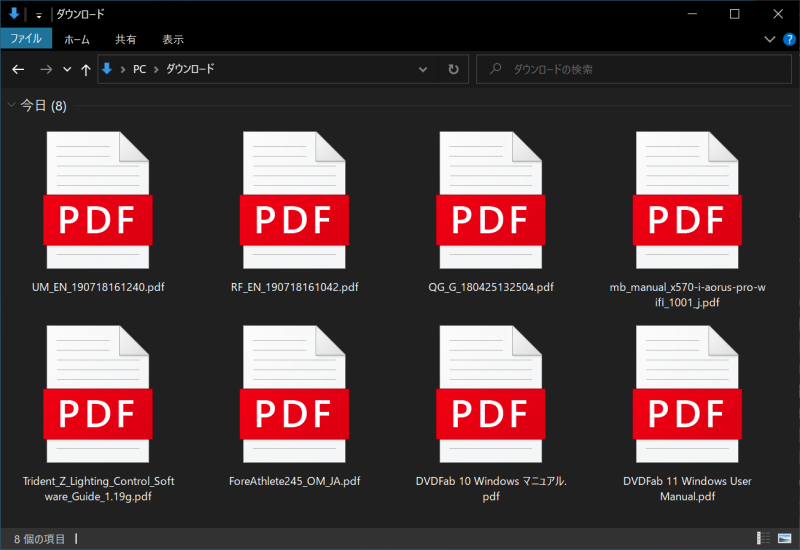Click the search magnifier icon

[495, 68]
